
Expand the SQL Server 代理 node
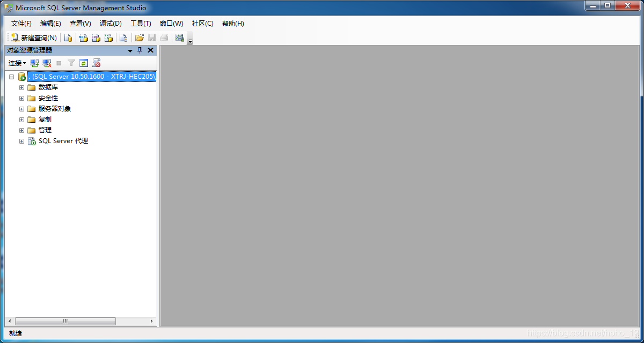click(x=22, y=141)
